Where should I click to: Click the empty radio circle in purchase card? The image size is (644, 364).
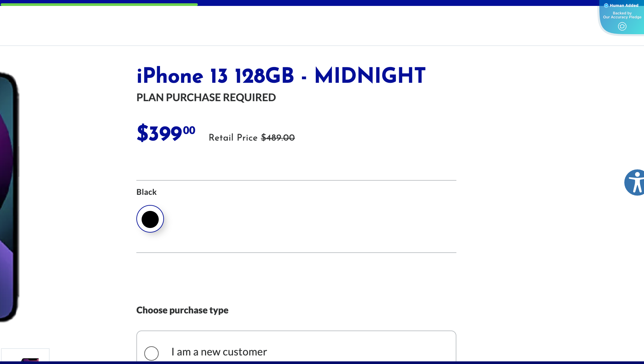pos(151,353)
